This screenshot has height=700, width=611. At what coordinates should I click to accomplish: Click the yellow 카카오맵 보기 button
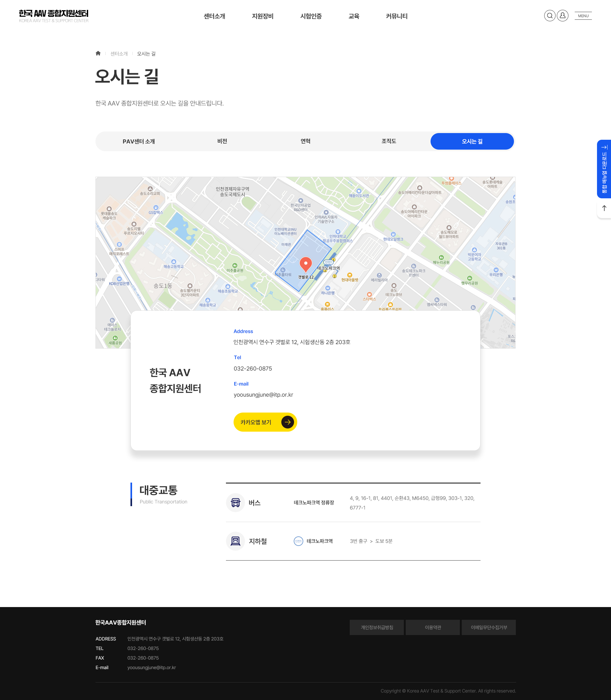click(x=265, y=422)
